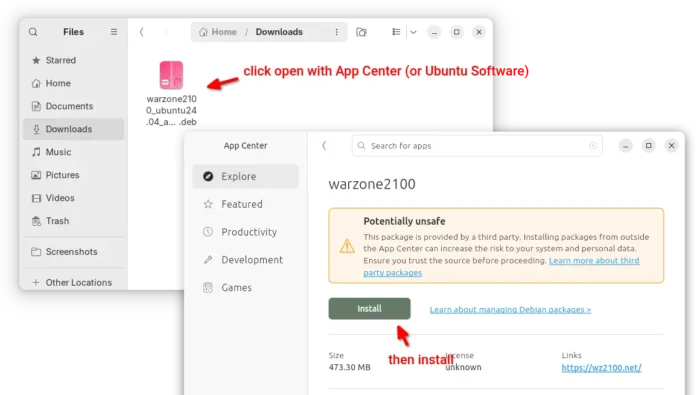Click the search folder icon in Files toolbar
The height and width of the screenshot is (395, 700).
[361, 32]
